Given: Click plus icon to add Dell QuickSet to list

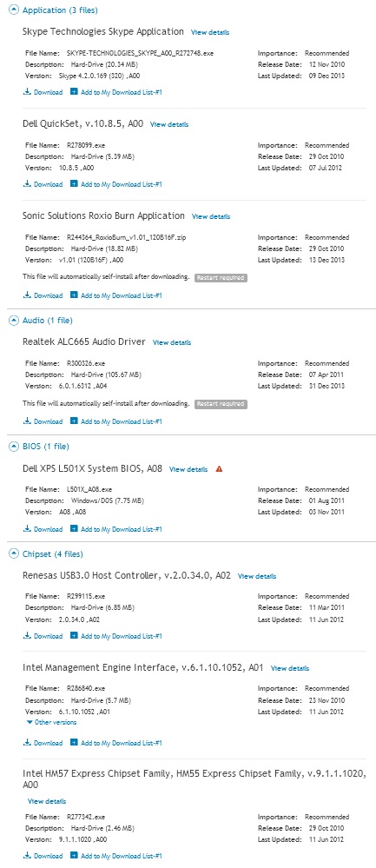Looking at the screenshot, I should [x=74, y=184].
